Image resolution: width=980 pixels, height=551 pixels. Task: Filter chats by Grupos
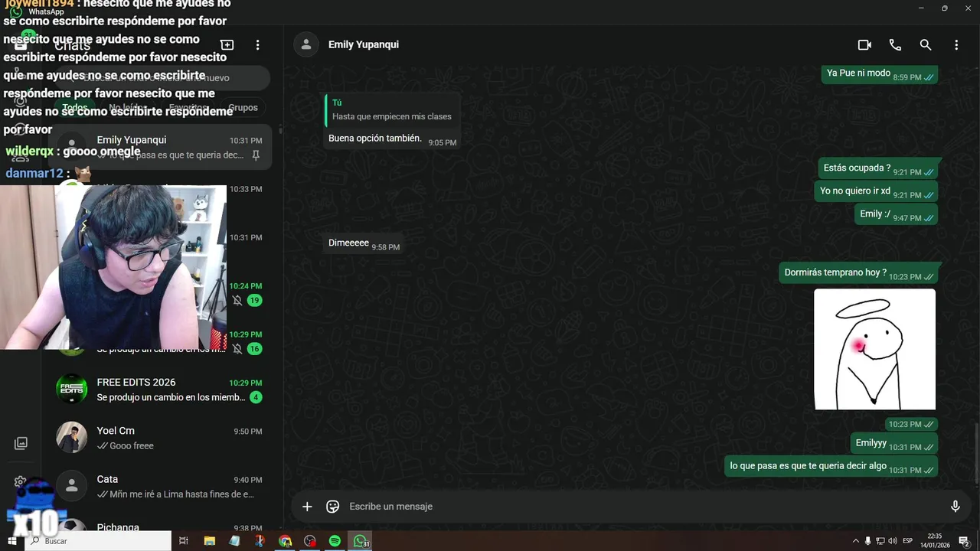[x=243, y=107]
